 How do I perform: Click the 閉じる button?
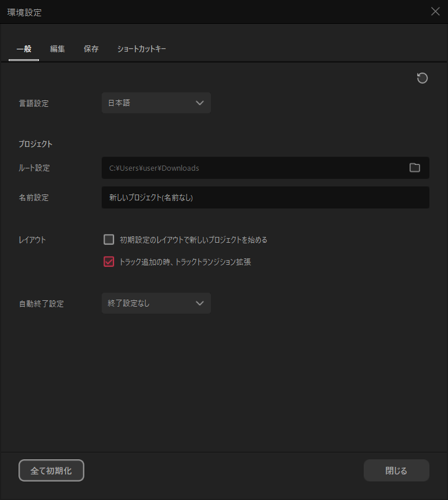tap(396, 470)
